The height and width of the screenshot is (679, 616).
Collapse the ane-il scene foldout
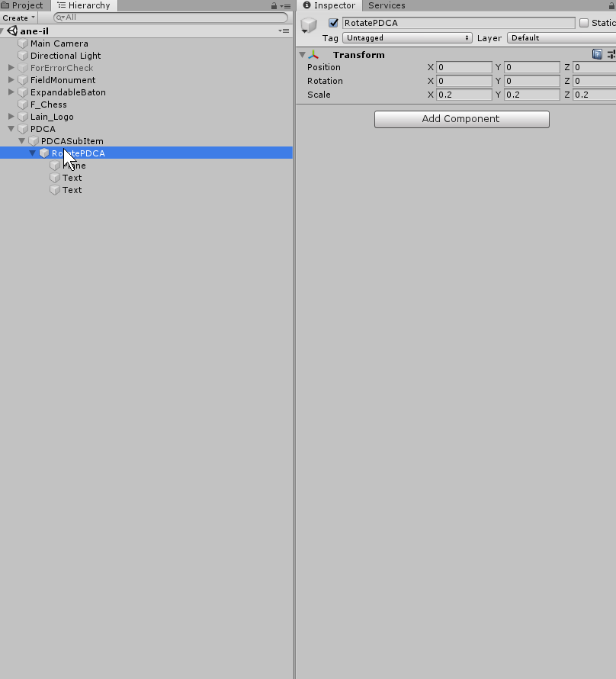click(x=2, y=31)
